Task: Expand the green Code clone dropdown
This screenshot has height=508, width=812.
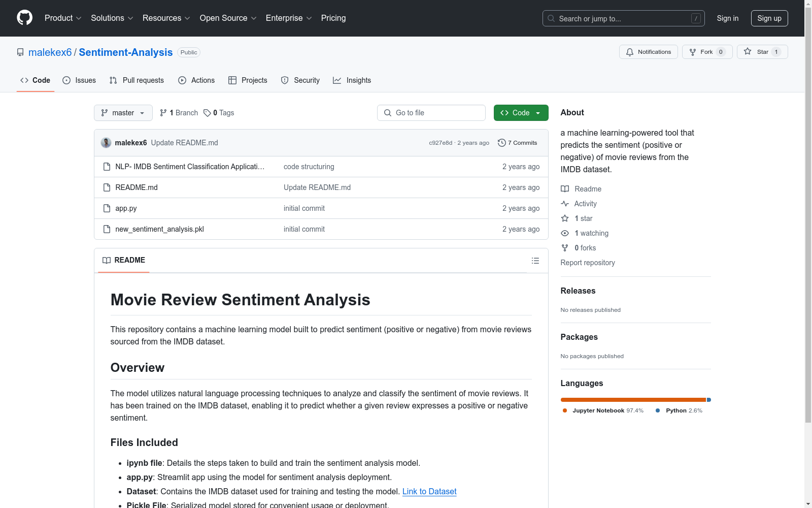Action: [x=521, y=113]
